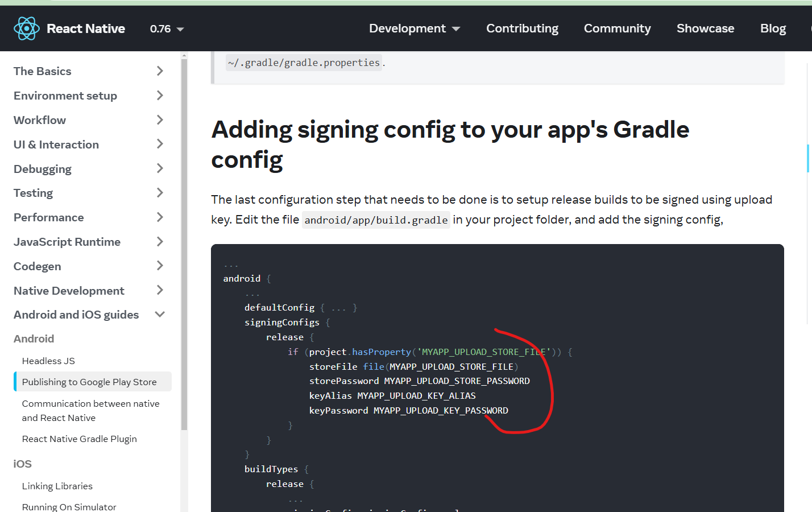Open Codegen section label
812x512 pixels.
click(38, 266)
